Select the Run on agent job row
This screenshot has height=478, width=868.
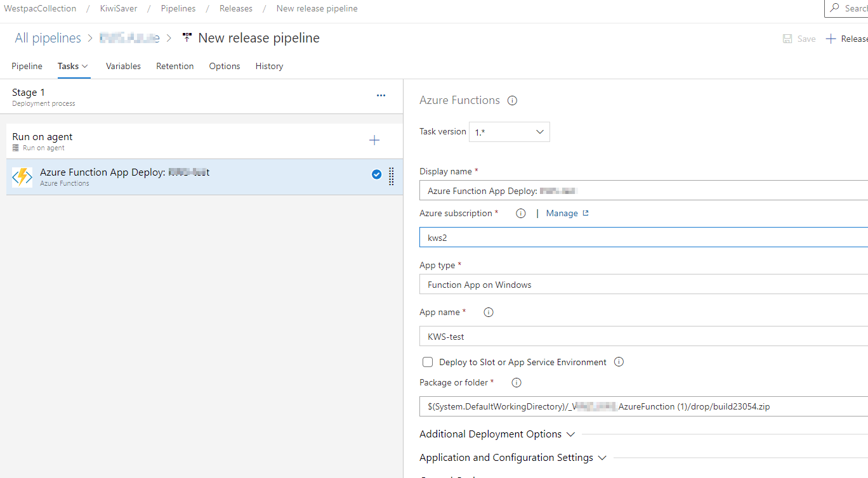[204, 141]
